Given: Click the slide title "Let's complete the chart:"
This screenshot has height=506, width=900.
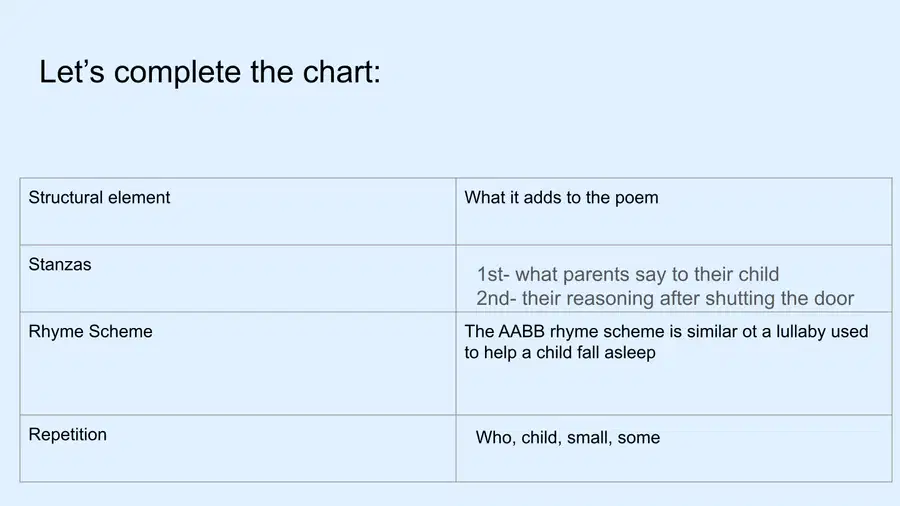Looking at the screenshot, I should click(210, 72).
